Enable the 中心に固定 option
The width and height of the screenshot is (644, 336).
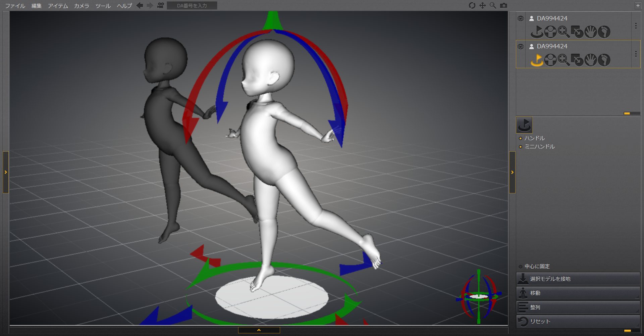click(x=521, y=267)
